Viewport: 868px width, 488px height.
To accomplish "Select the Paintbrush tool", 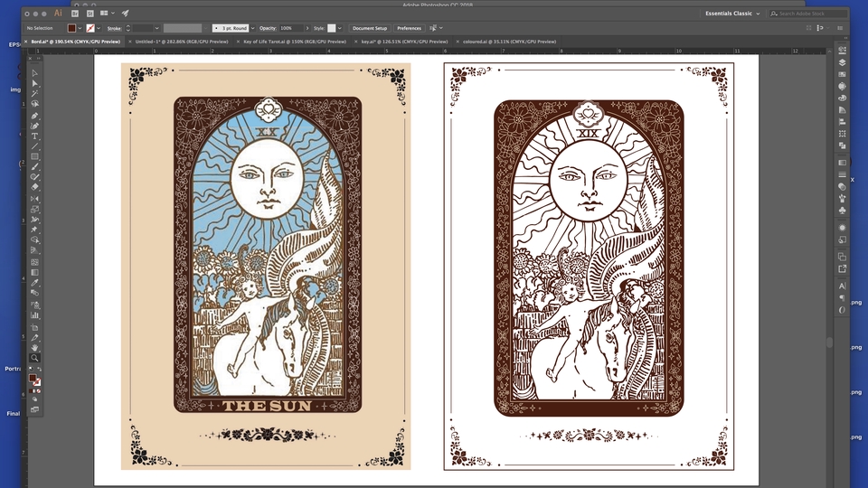I will point(34,166).
